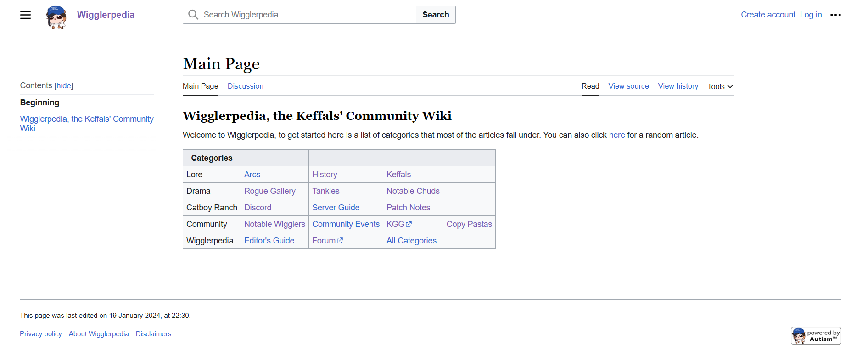
Task: Click the powered by Autism badge
Action: pyautogui.click(x=816, y=336)
